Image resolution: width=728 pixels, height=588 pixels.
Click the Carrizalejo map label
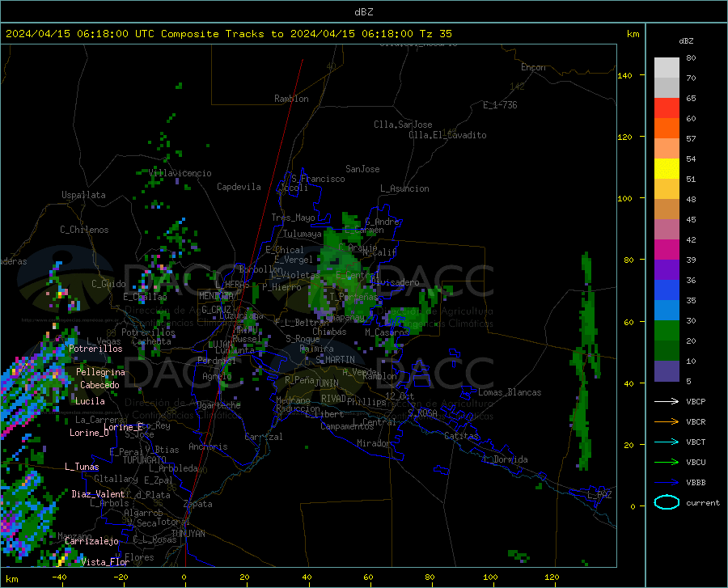[92, 541]
